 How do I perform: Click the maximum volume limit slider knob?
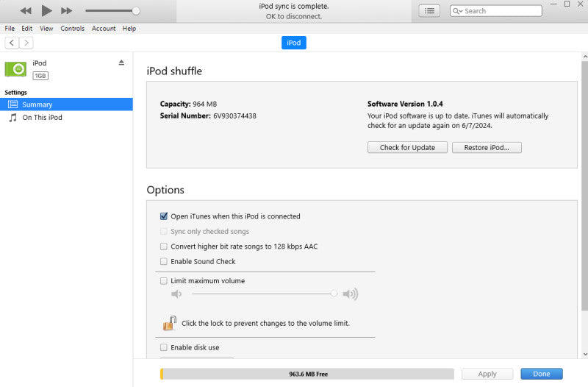tap(334, 294)
